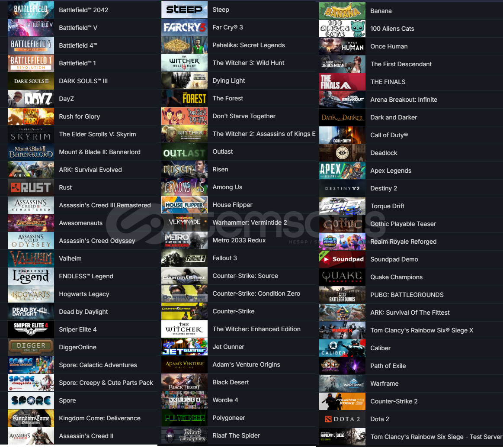Click the Once Human game name
Viewport: 503px width, 448px height.
click(x=389, y=47)
